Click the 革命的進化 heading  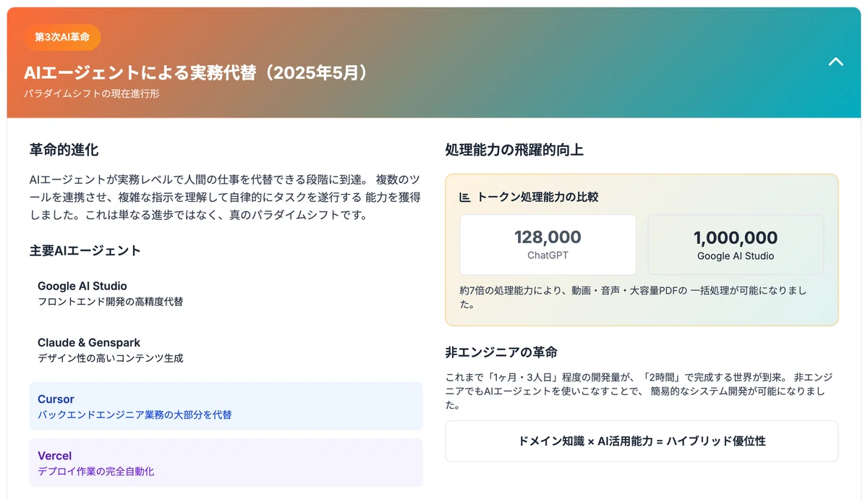[64, 150]
